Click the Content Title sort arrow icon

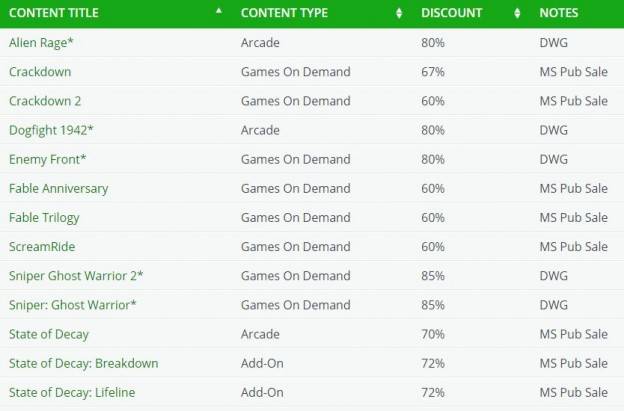point(218,11)
